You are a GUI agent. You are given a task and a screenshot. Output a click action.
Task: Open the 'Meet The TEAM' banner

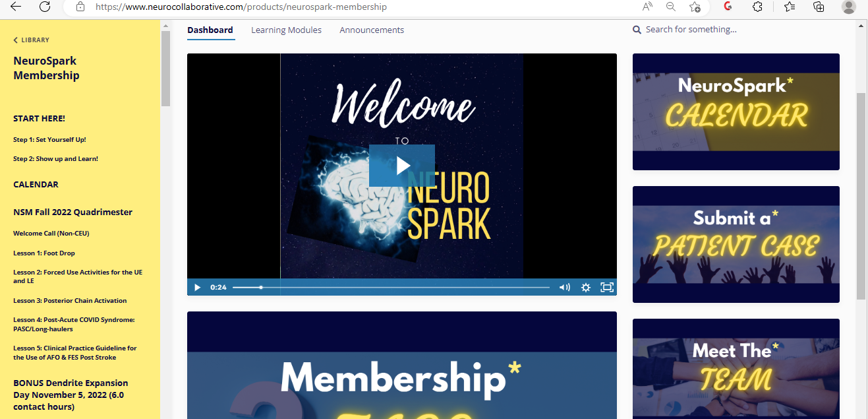pyautogui.click(x=736, y=368)
